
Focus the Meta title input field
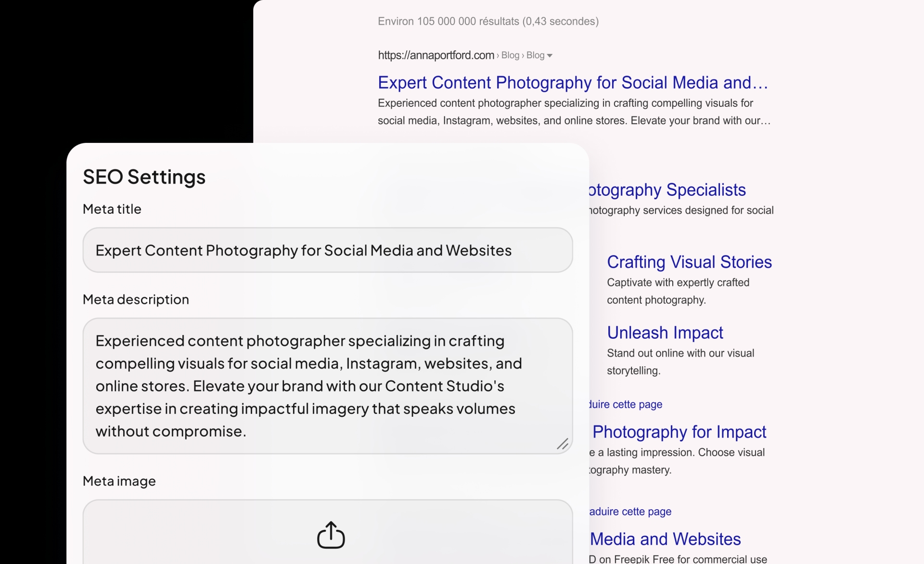pyautogui.click(x=327, y=250)
